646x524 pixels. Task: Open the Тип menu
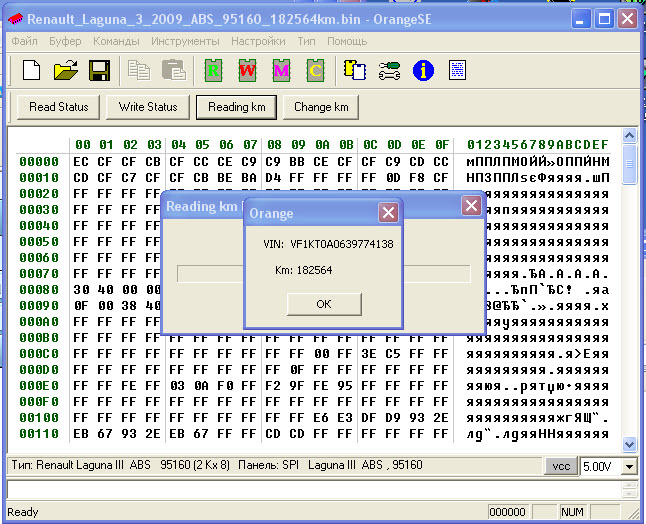307,41
